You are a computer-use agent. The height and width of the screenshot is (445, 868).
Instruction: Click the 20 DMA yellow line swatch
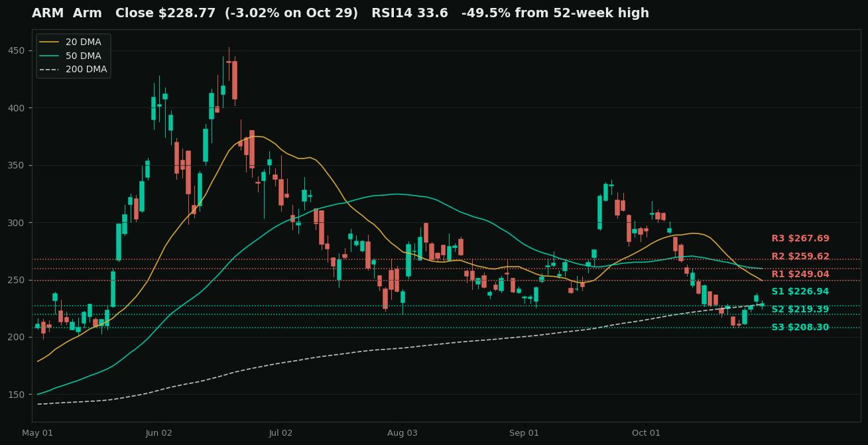[x=50, y=42]
